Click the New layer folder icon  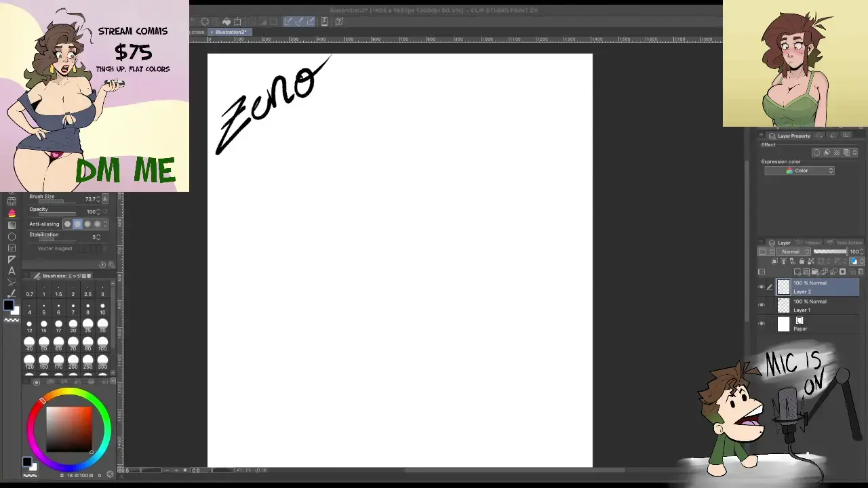tap(816, 272)
